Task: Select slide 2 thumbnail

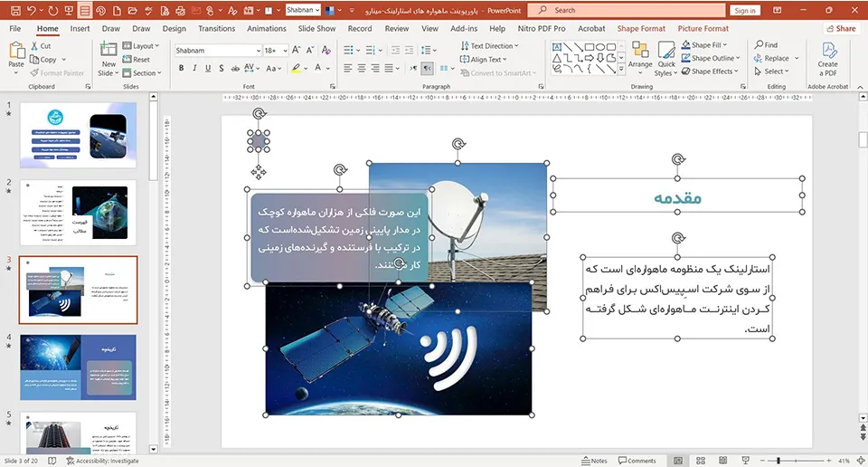Action: click(78, 213)
